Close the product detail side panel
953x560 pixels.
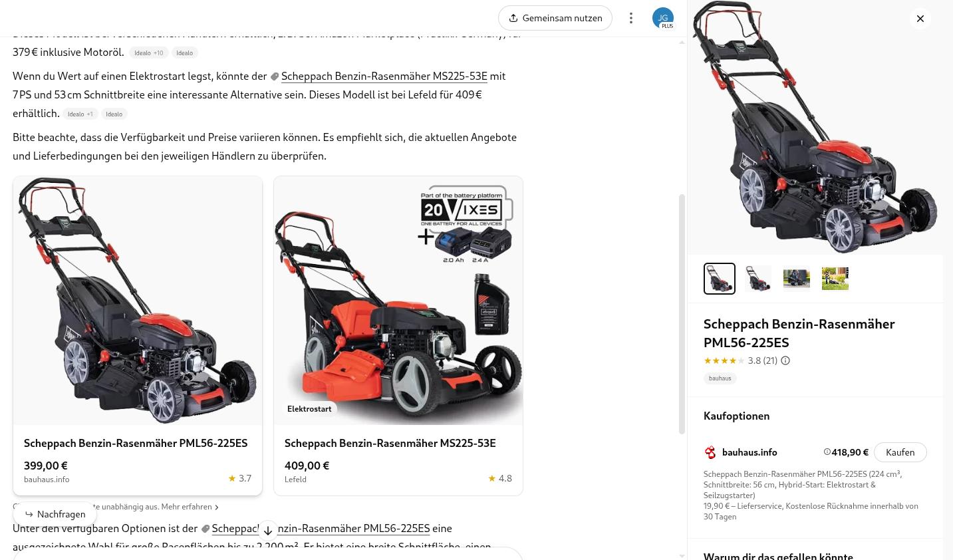(x=920, y=19)
